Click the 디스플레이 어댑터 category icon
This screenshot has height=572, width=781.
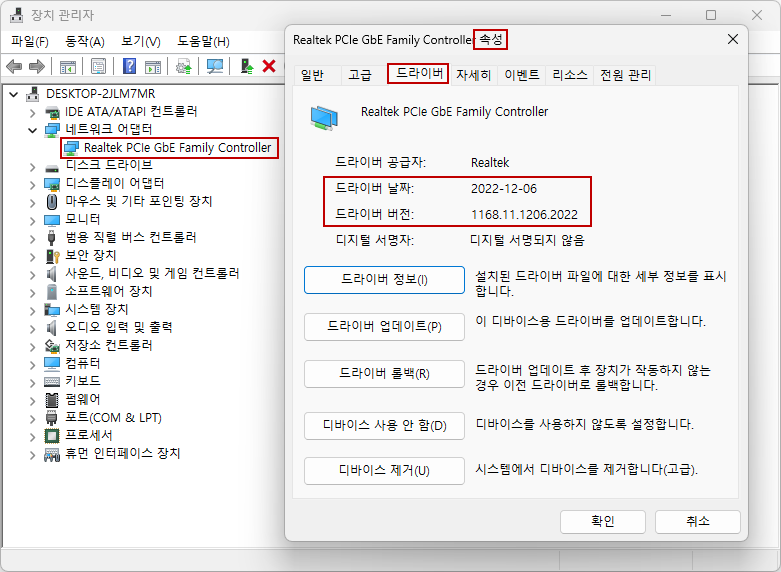[52, 184]
